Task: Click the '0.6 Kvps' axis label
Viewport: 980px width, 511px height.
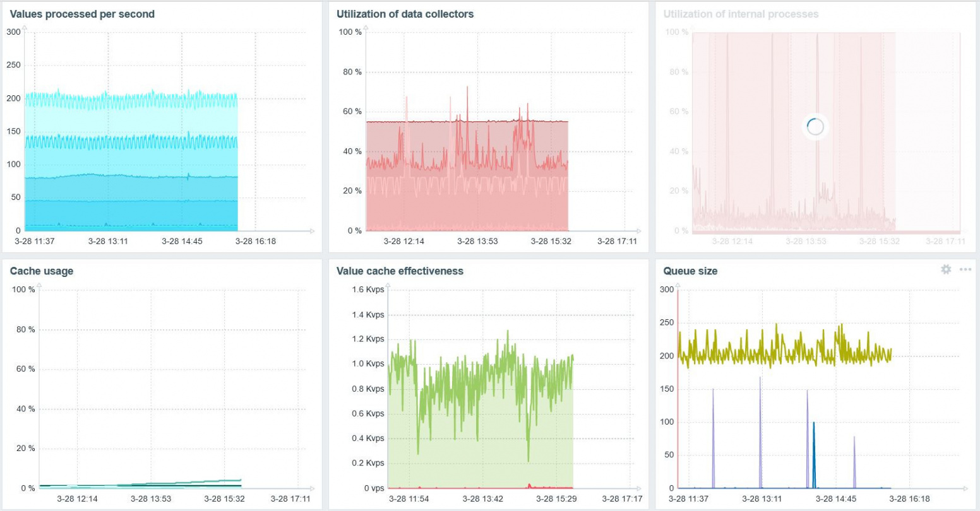Action: click(x=367, y=414)
